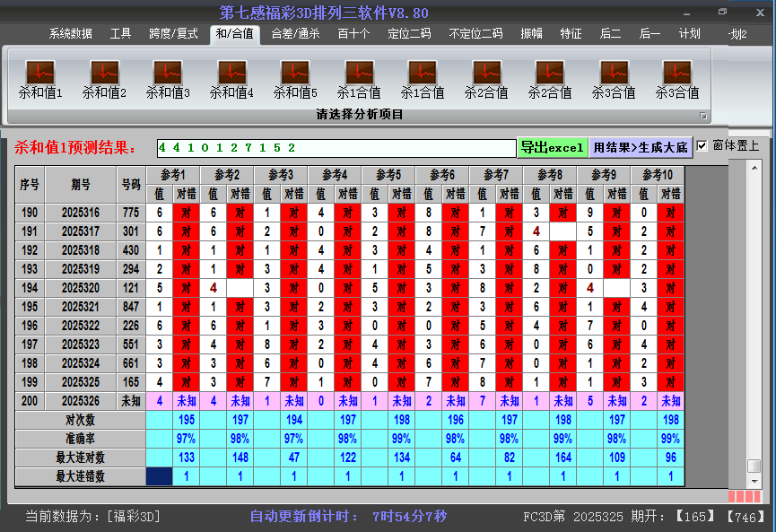
Task: Expand the toolbar overflow arrow
Action: point(704,116)
